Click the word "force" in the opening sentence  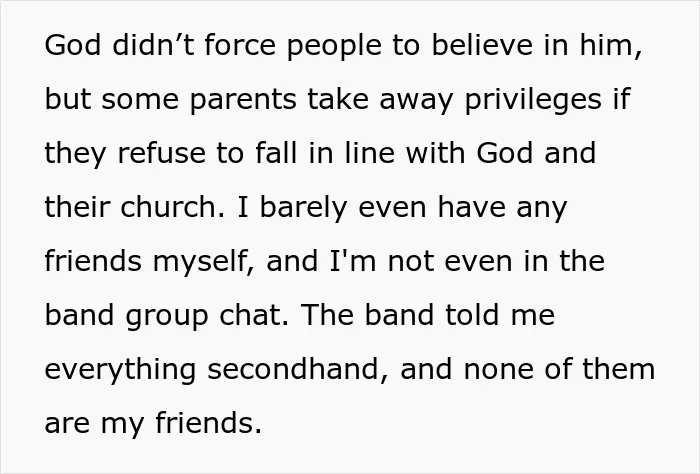click(240, 45)
